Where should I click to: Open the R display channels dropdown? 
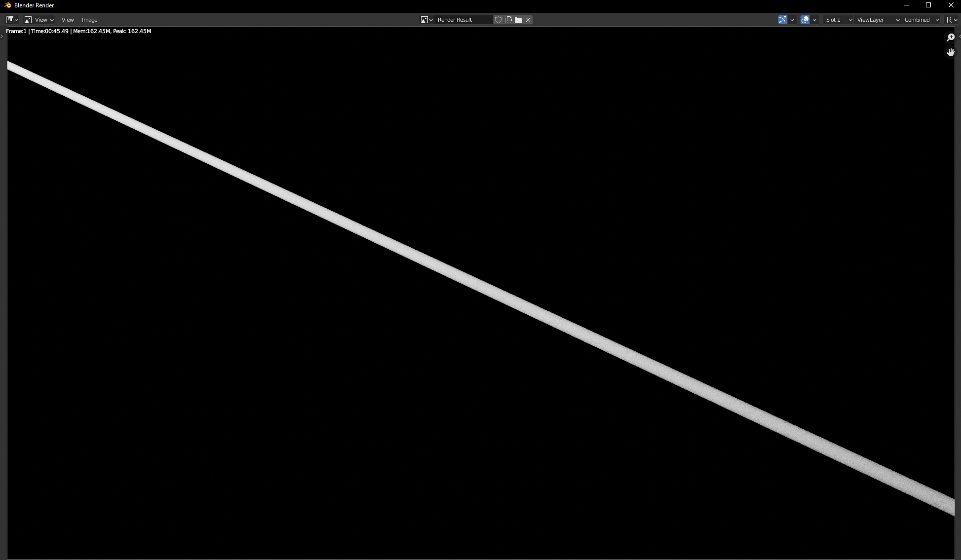(951, 20)
